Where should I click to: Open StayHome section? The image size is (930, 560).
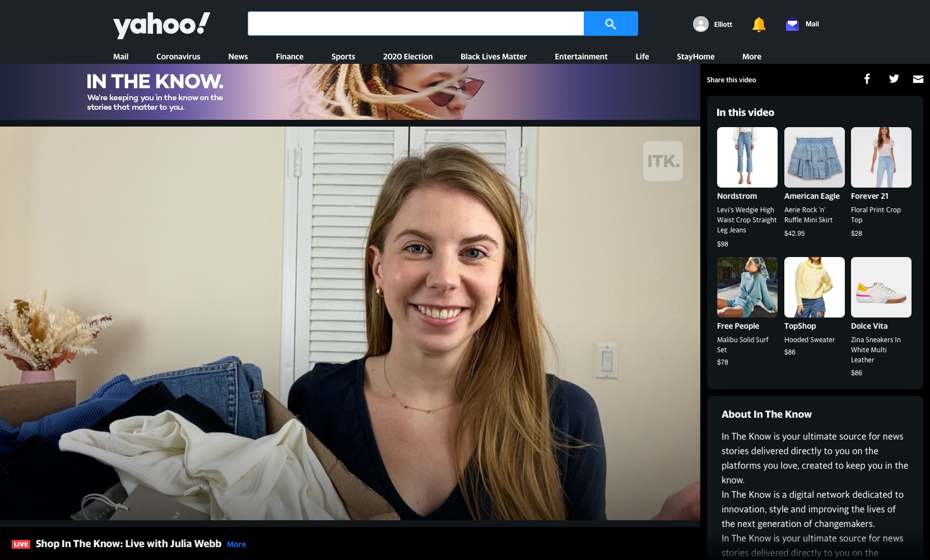695,57
